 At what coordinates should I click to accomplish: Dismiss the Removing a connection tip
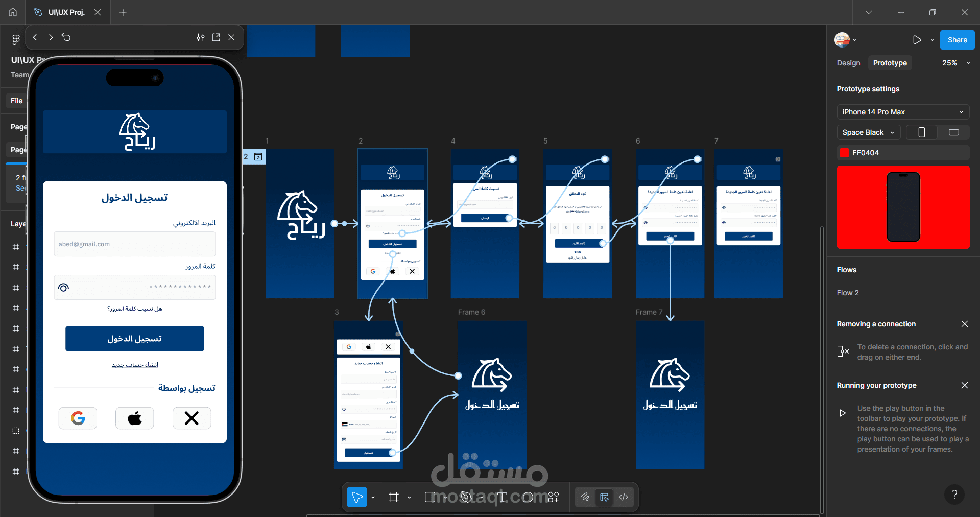point(964,324)
